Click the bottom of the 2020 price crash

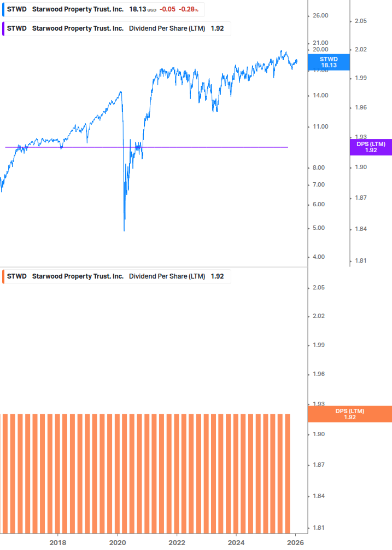[124, 230]
